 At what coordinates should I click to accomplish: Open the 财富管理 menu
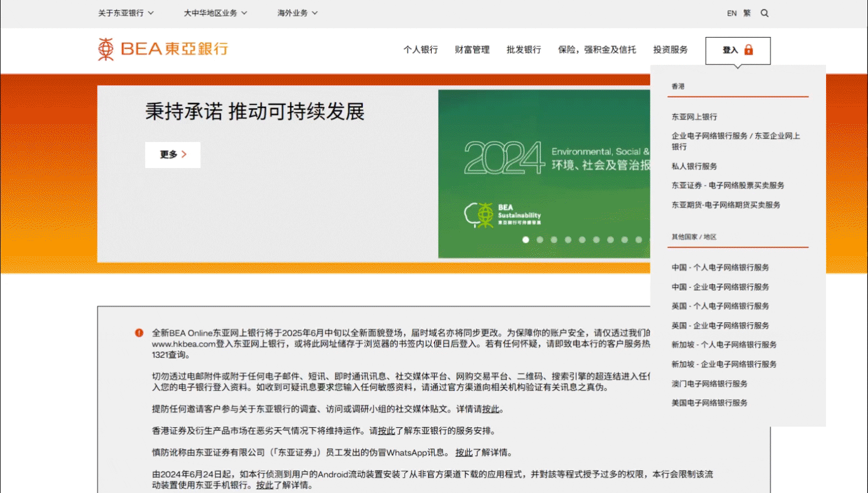[x=472, y=50]
